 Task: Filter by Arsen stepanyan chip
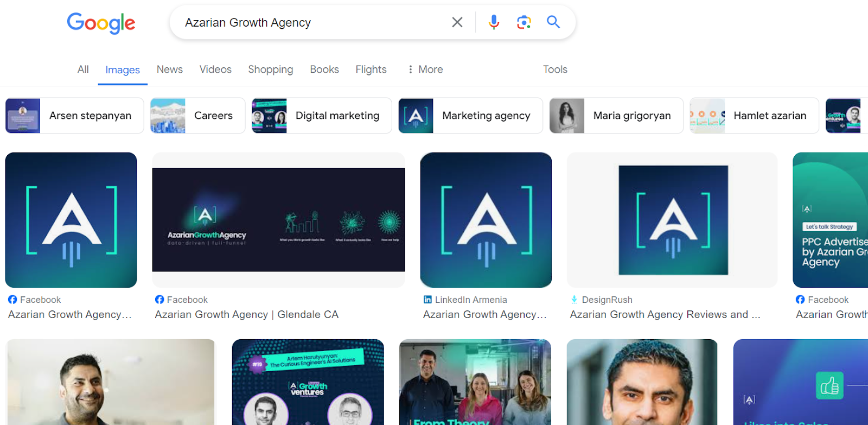coord(74,116)
